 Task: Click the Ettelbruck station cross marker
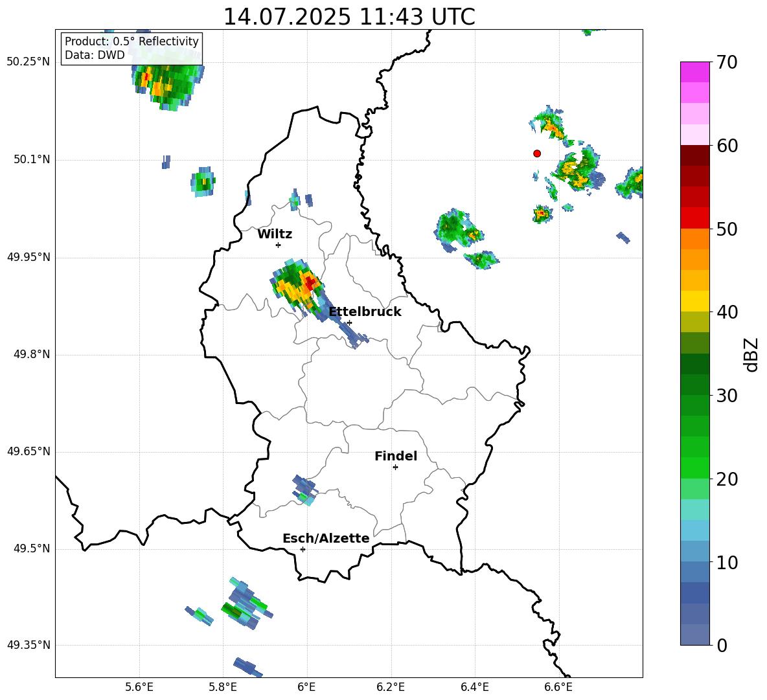349,322
